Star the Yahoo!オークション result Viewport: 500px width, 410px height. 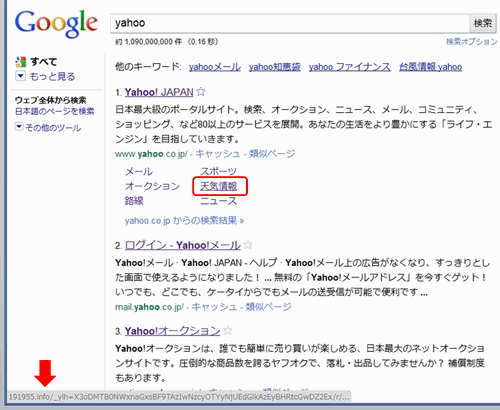click(228, 330)
